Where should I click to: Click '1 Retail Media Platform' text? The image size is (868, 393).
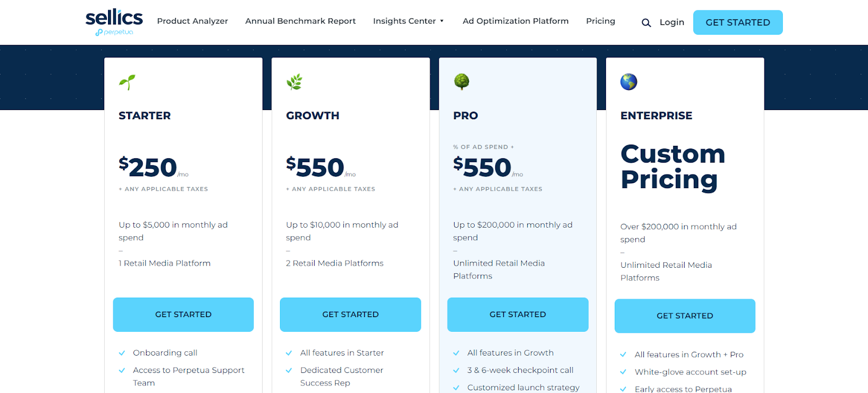point(164,263)
